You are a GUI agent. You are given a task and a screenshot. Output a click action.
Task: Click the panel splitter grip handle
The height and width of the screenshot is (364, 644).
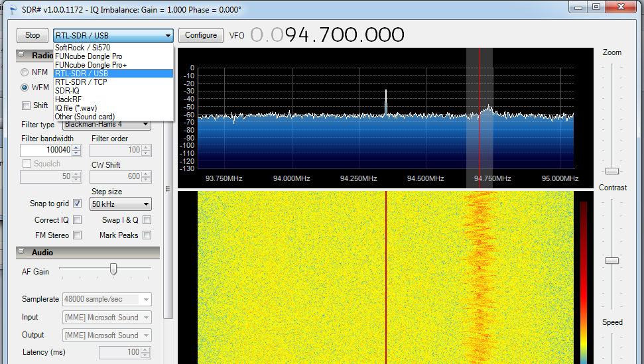click(x=168, y=189)
